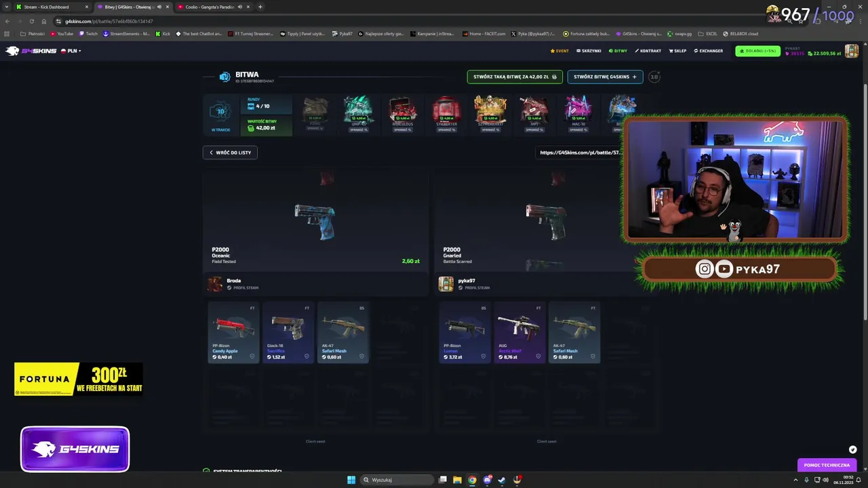Click SPRAWDŹ % under UMP-45 case
This screenshot has height=488, width=868.
(x=359, y=129)
